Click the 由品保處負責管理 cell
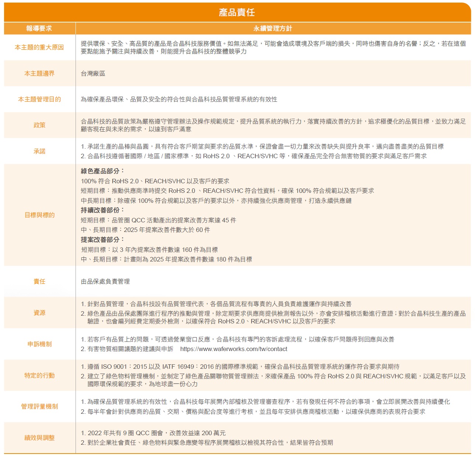This screenshot has height=458, width=476. click(x=105, y=281)
